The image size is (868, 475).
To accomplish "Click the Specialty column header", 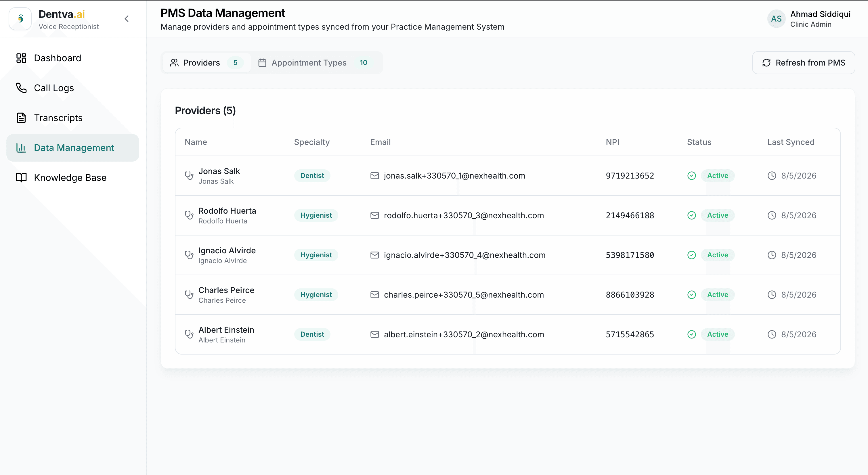I will point(312,142).
